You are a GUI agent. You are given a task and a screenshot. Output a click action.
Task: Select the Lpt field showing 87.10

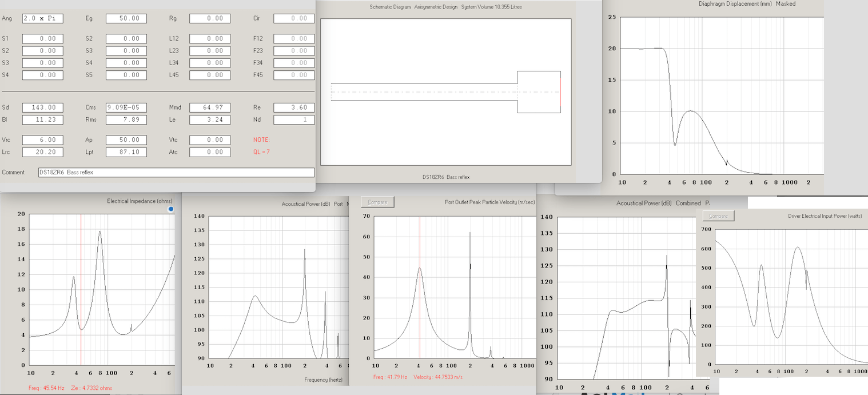[x=126, y=153]
